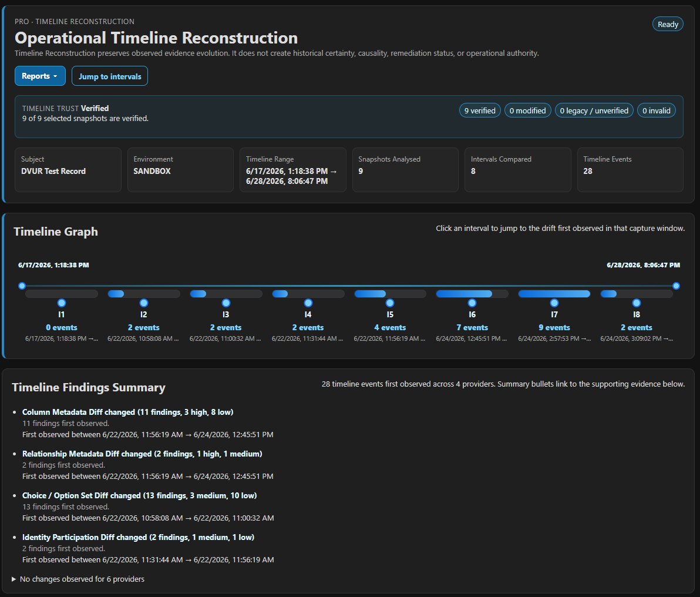Expand No changes observed for 6 providers
Image resolution: width=700 pixels, height=597 pixels.
pyautogui.click(x=78, y=579)
